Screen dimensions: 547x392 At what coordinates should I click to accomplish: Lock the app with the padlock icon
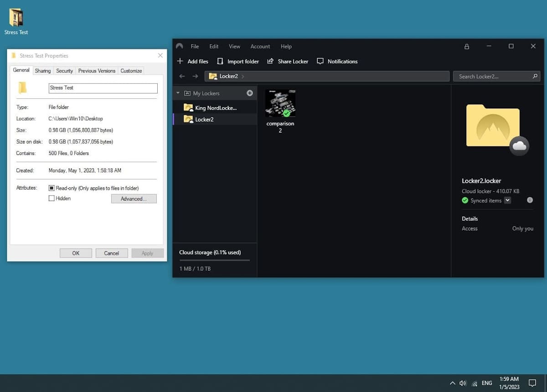pyautogui.click(x=466, y=46)
